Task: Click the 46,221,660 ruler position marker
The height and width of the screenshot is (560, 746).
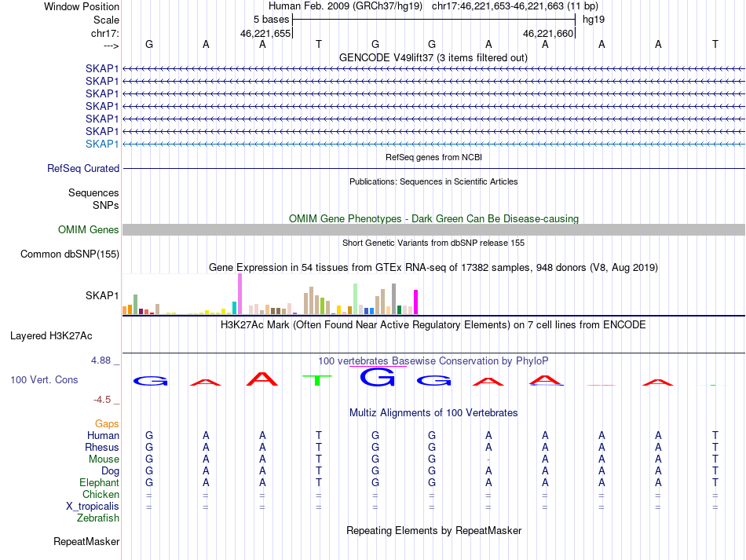Action: [547, 33]
